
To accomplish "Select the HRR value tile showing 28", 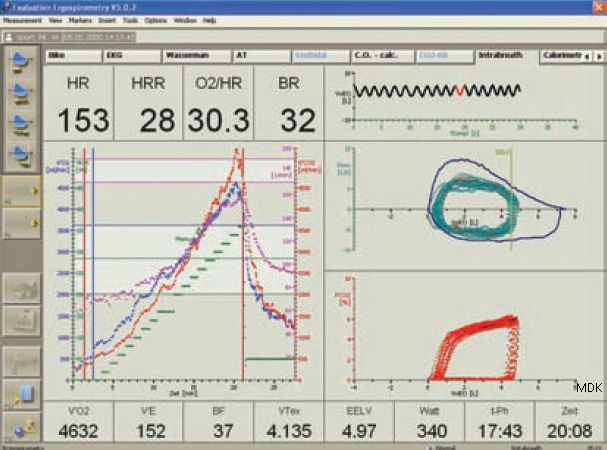I will [x=149, y=103].
